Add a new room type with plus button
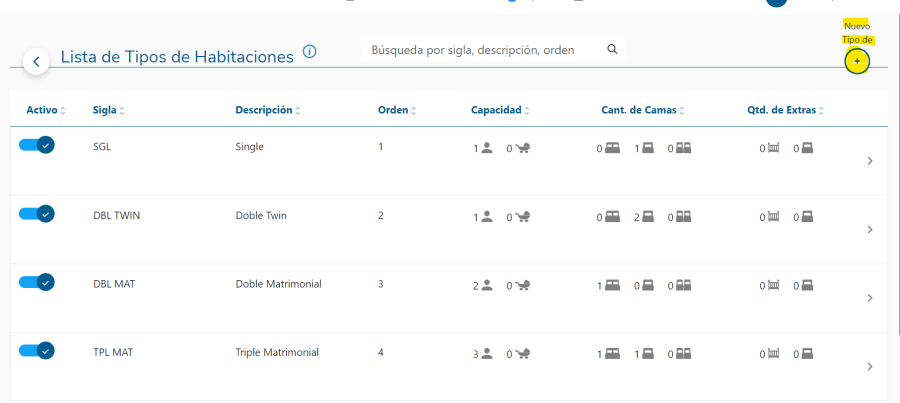The height and width of the screenshot is (403, 900). [856, 62]
